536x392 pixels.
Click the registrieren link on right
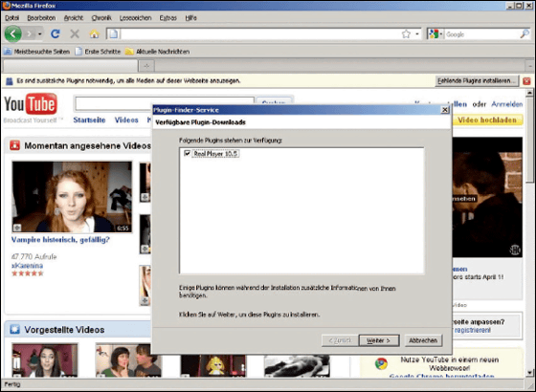click(472, 330)
